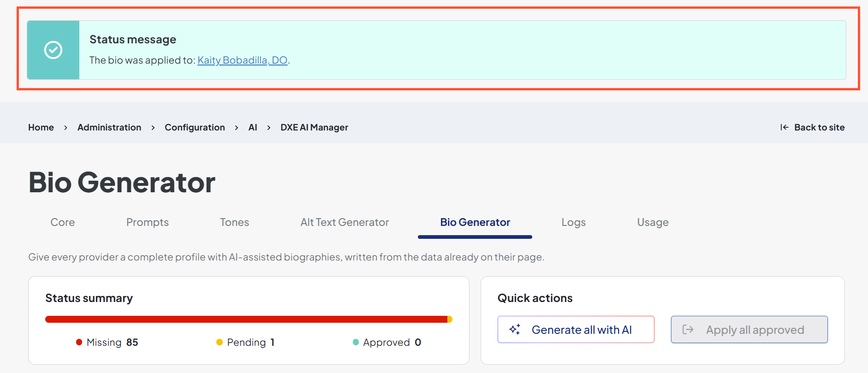Open DXE AI Manager breadcrumb
This screenshot has height=373, width=868.
(314, 127)
